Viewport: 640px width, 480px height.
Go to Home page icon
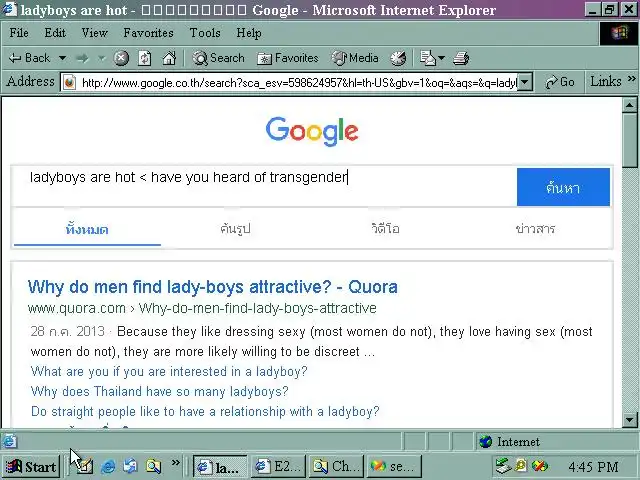[x=169, y=58]
